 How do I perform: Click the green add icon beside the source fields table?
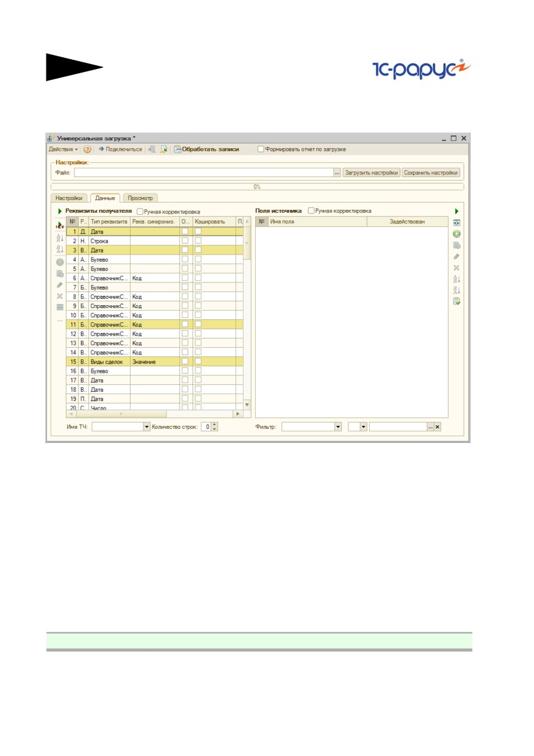coord(456,234)
